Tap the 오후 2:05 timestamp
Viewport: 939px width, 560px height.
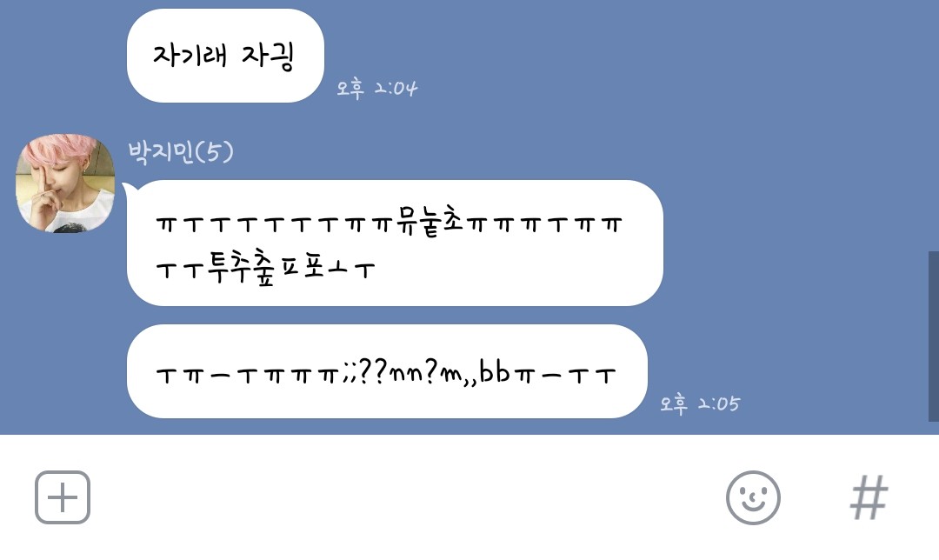[x=700, y=403]
